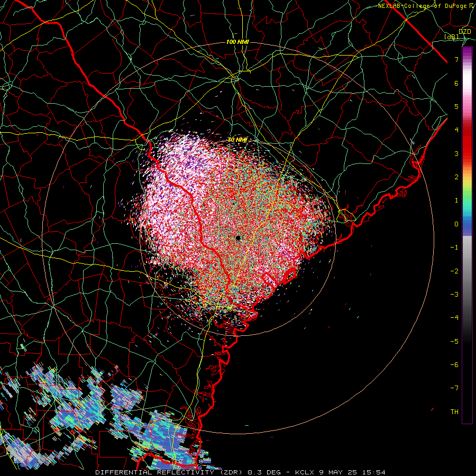Click the '-4' value on color scale
Screen dimensions: 476x476
[454, 318]
